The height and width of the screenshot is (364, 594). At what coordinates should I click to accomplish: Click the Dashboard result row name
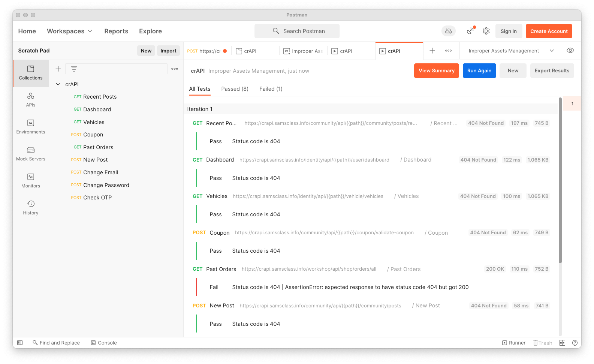(x=220, y=160)
